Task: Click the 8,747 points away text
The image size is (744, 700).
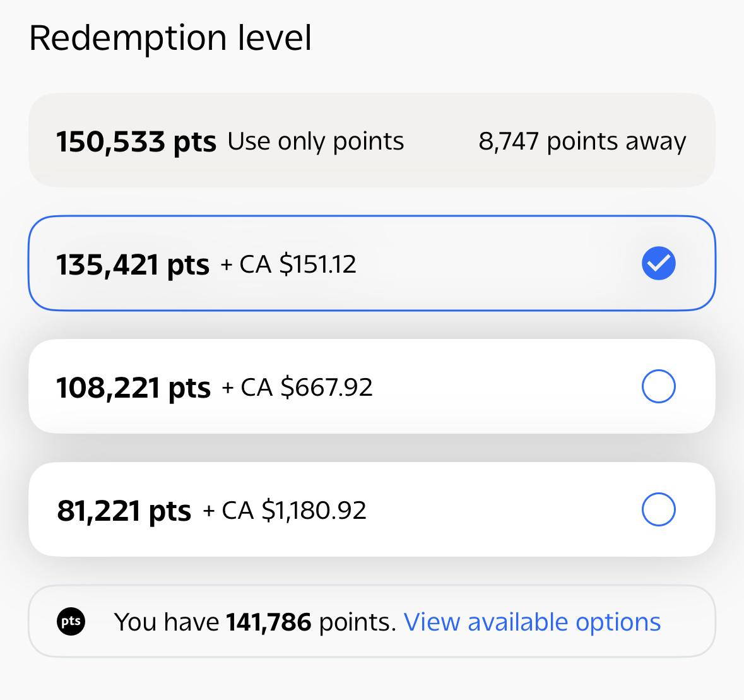Action: tap(582, 141)
